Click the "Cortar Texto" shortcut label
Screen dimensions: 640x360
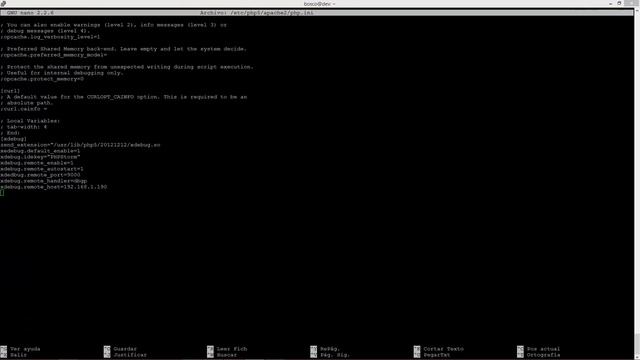pyautogui.click(x=443, y=349)
